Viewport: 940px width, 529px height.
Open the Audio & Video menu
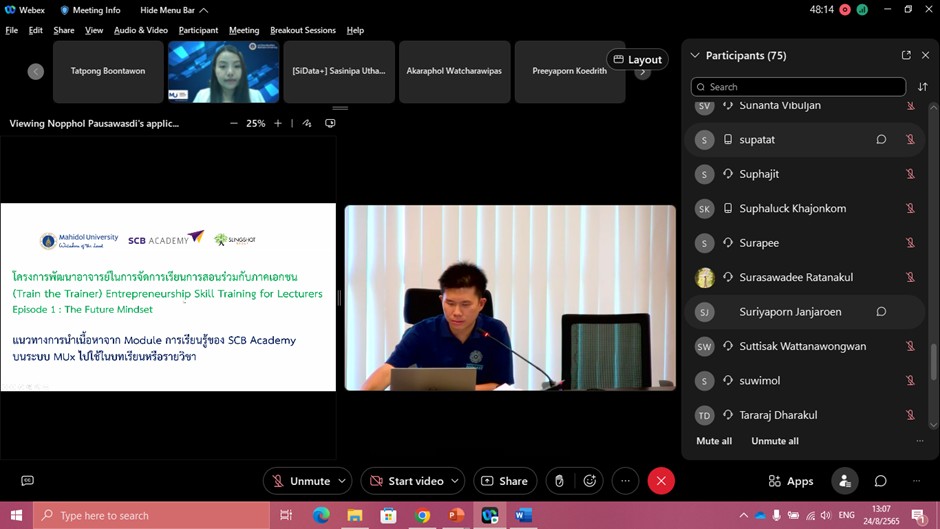[140, 30]
